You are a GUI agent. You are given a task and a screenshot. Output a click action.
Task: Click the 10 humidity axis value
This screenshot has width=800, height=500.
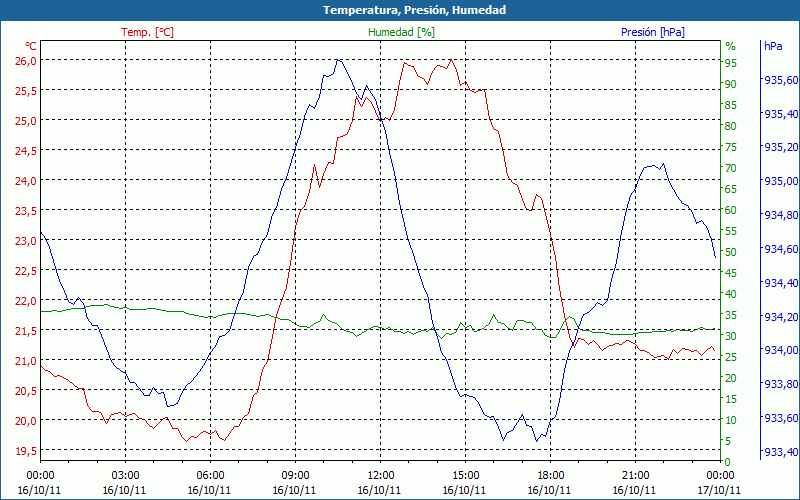click(731, 420)
